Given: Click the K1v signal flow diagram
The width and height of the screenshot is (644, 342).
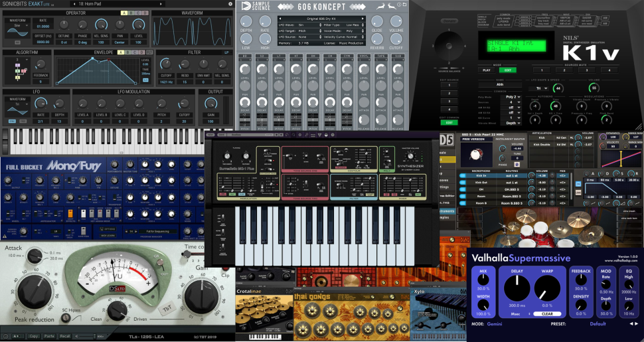Looking at the screenshot, I should click(x=544, y=21).
